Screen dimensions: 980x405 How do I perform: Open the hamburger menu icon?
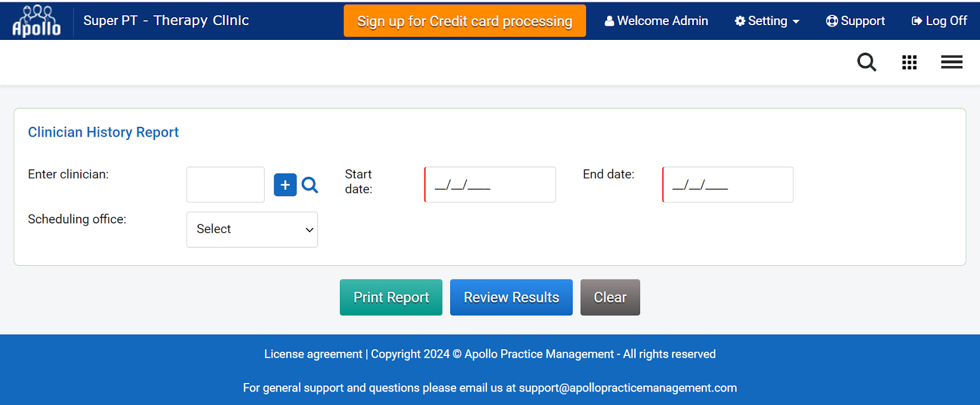951,62
